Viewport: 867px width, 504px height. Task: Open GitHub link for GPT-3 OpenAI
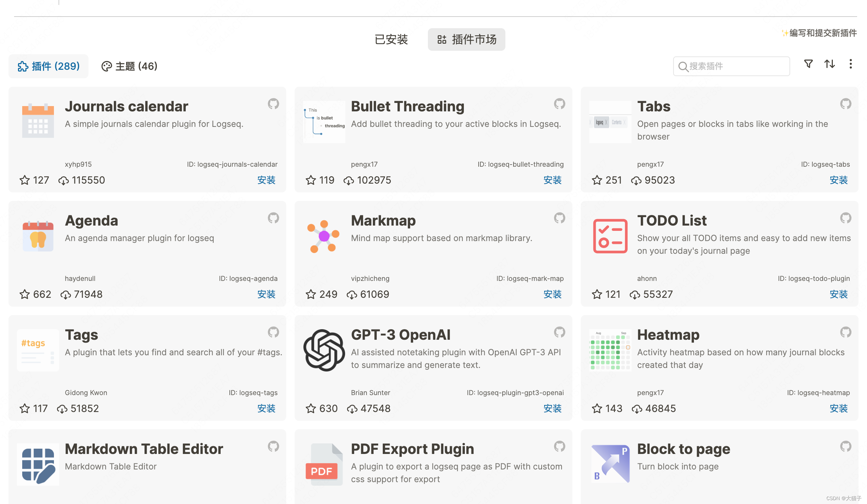click(559, 332)
